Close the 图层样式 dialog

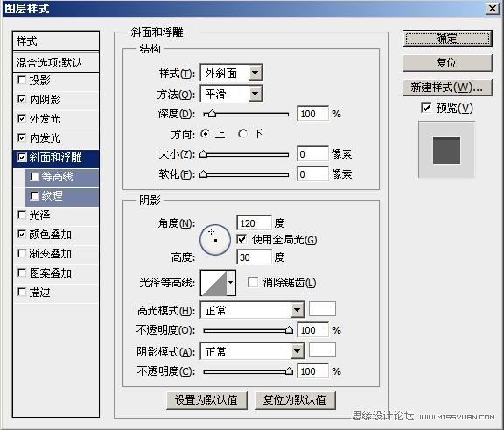[492, 9]
